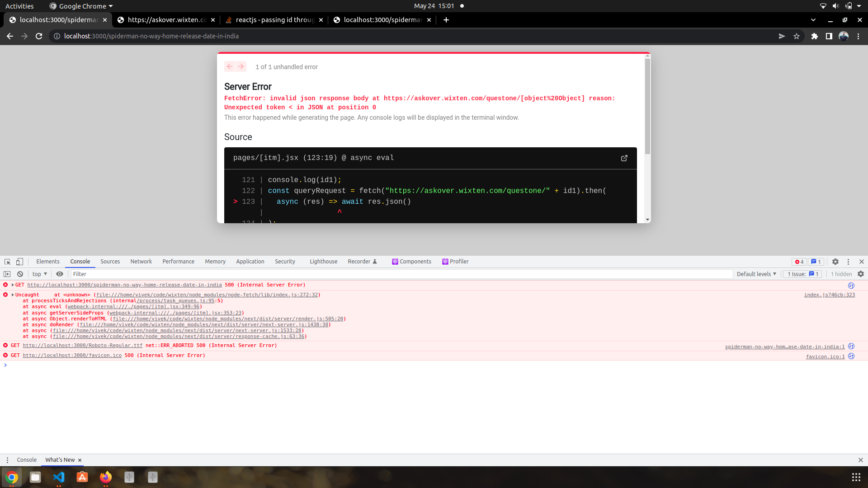Open Firefox from the dock
Viewport: 868px width, 488px height.
pos(106,477)
